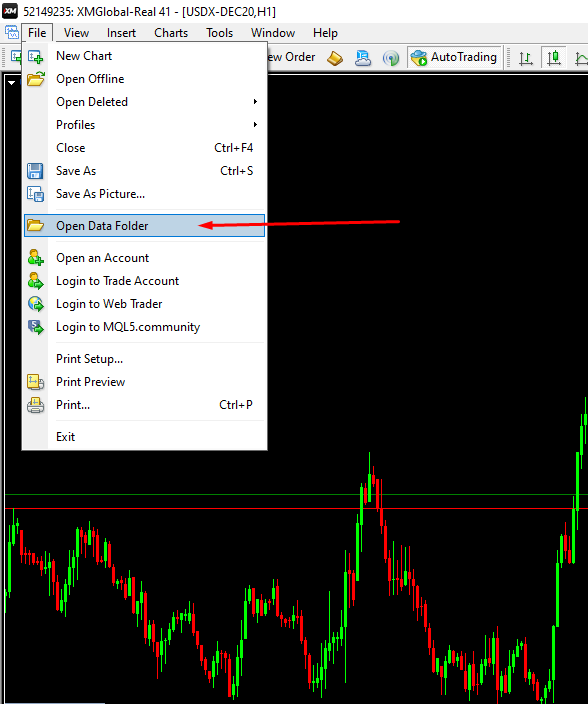
Task: Click Login to Web Trader globe icon
Action: [35, 304]
